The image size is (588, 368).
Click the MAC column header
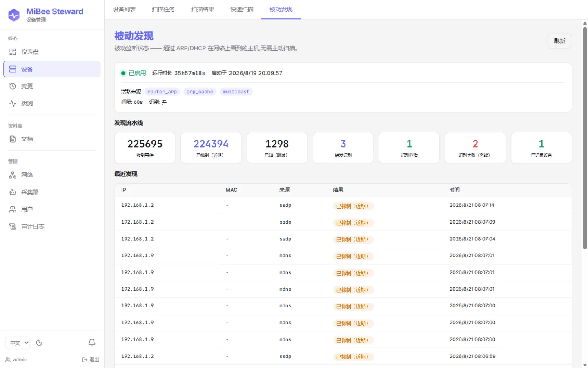[x=232, y=190]
